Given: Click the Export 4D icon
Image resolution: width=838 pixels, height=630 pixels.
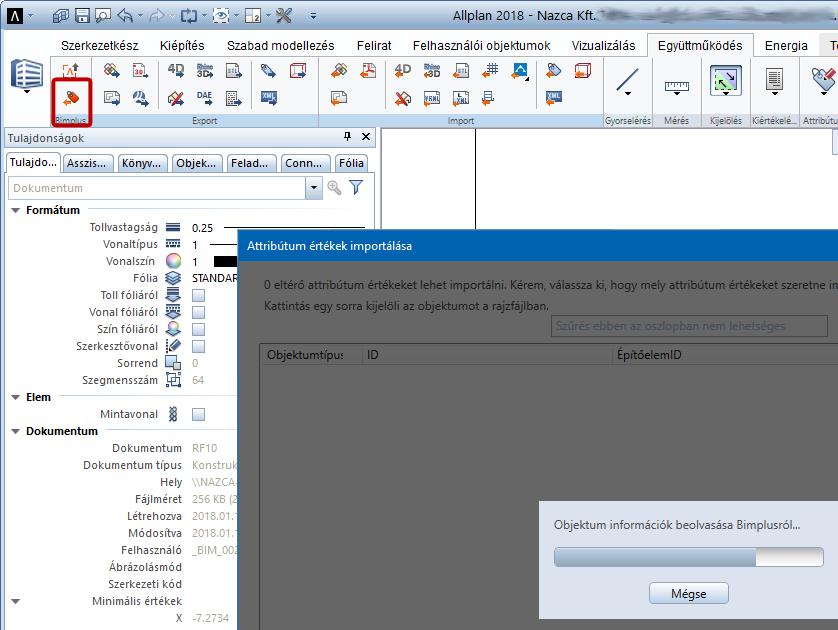Looking at the screenshot, I should pyautogui.click(x=176, y=70).
